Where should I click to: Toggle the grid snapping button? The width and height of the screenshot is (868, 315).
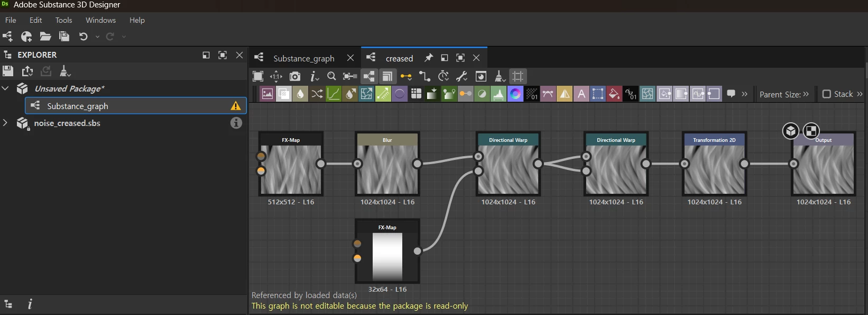pos(518,76)
